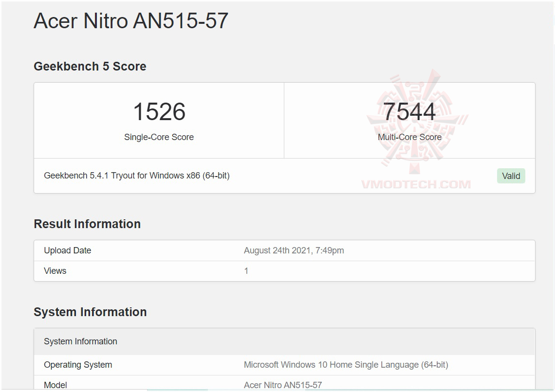555x392 pixels.
Task: Click the Valid badge
Action: click(511, 176)
